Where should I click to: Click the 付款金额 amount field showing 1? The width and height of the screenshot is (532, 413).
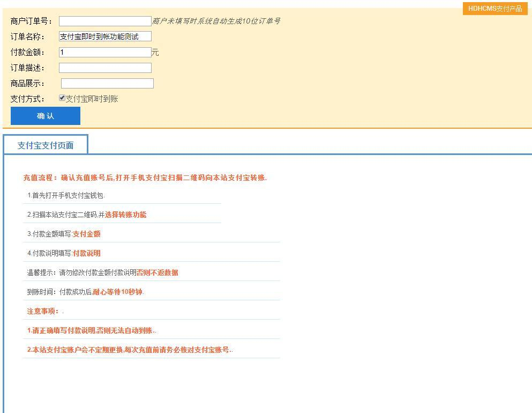104,52
